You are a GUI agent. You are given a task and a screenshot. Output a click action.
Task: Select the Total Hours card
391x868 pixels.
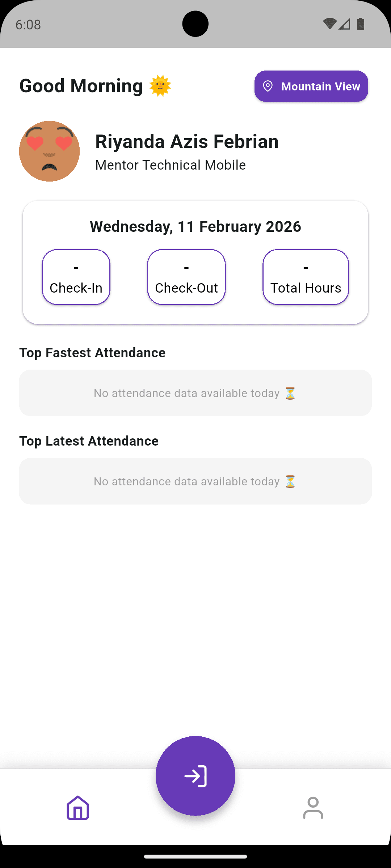[306, 277]
